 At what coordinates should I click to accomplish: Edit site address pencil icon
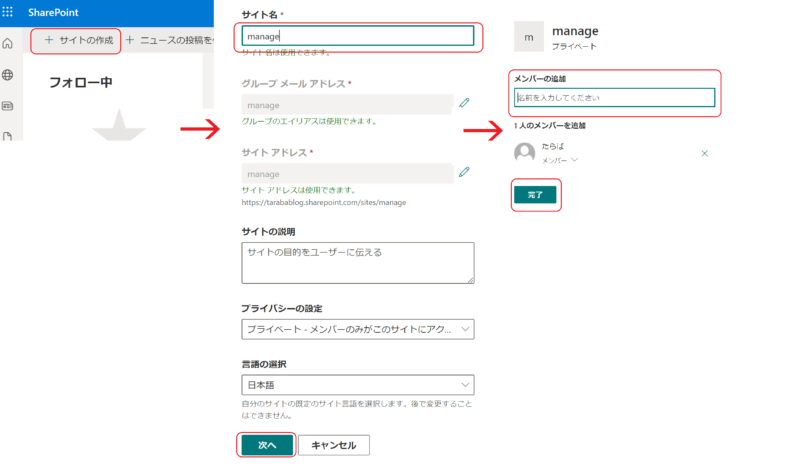[463, 172]
